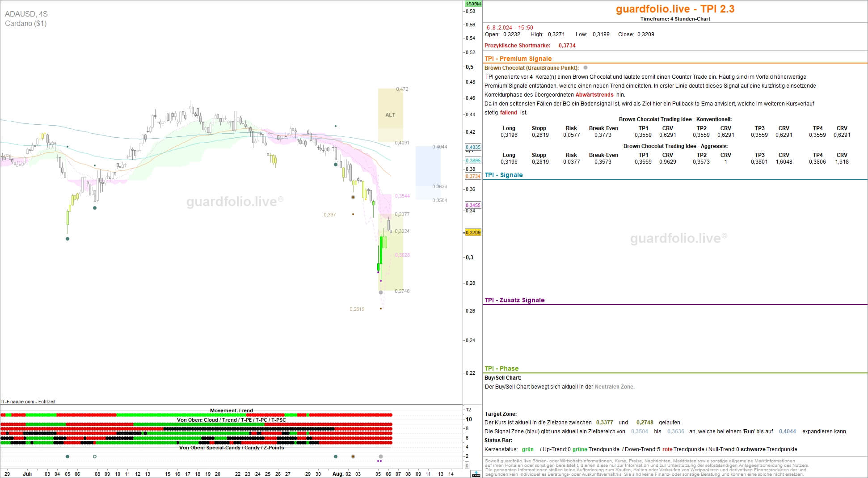Click the grey Neutralen Zone. text
The image size is (868, 478).
point(615,387)
